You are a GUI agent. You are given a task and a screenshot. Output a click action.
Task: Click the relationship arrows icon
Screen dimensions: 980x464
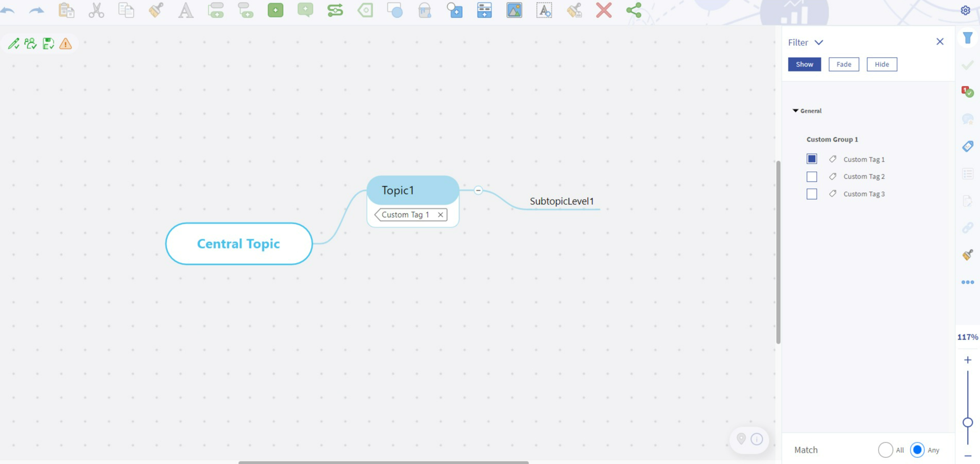pos(335,10)
